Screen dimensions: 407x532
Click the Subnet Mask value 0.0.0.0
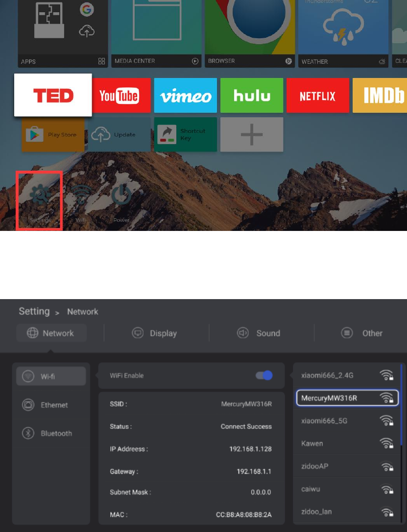[261, 492]
